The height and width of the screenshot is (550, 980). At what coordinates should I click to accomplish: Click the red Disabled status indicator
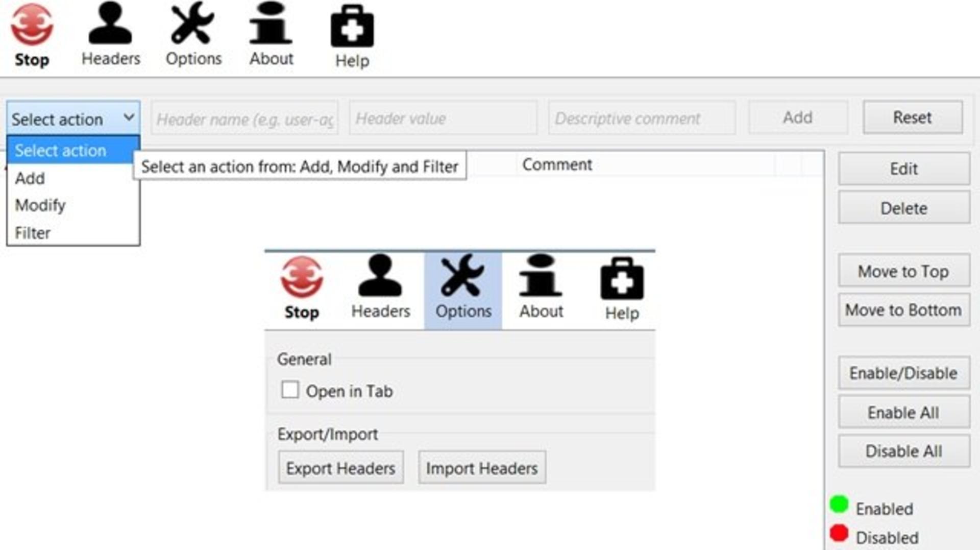(839, 533)
